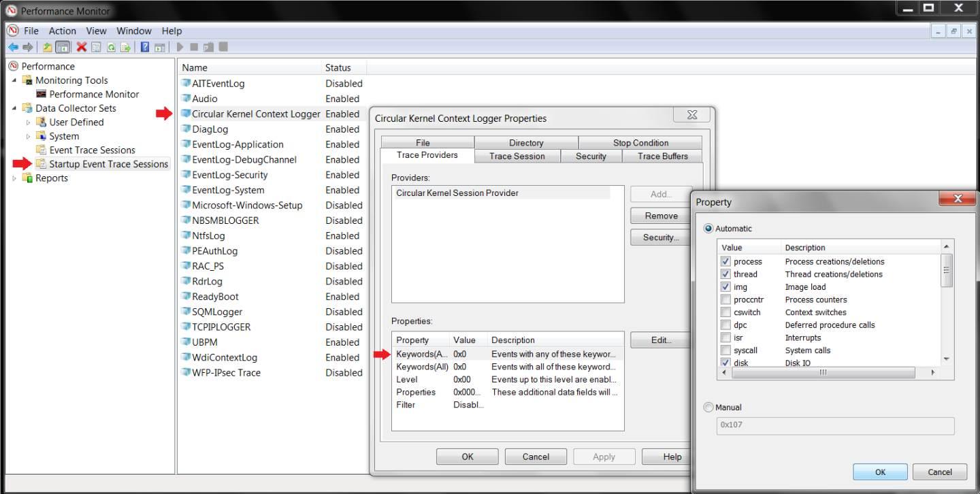Click Apply in the Properties dialog
Screen dimensions: 980x494
[603, 456]
